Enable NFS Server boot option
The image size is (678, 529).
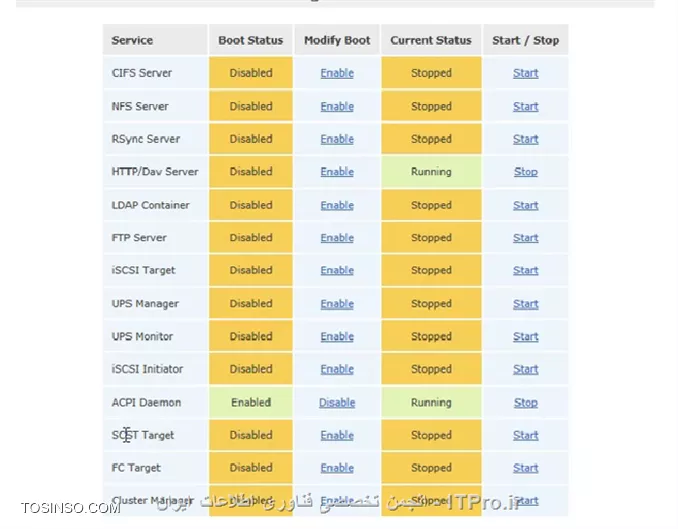(337, 106)
